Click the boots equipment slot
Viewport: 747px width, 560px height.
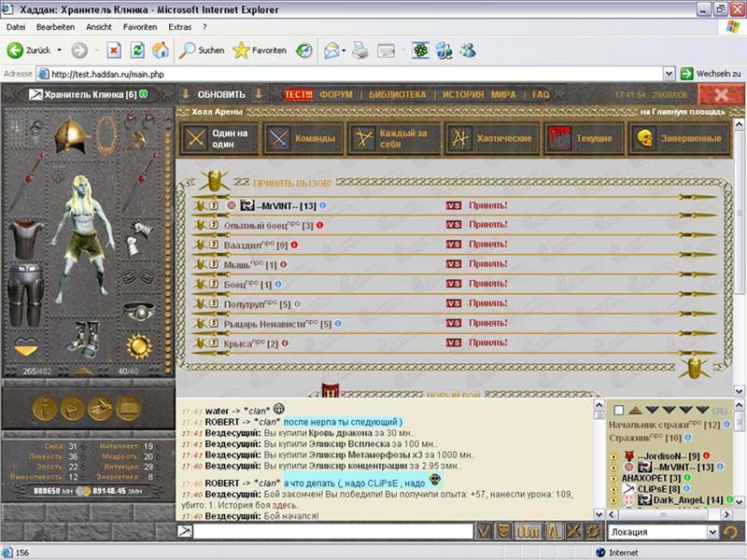pos(83,339)
